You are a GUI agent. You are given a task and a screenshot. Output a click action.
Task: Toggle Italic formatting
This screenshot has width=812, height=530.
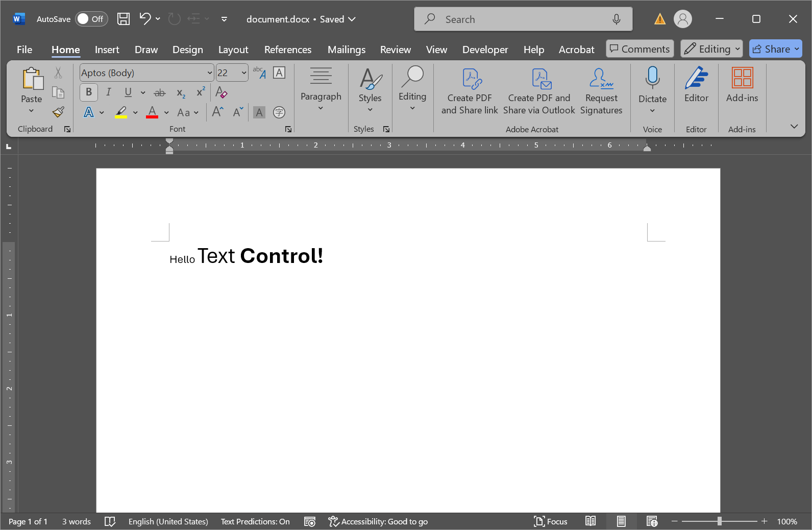point(108,92)
